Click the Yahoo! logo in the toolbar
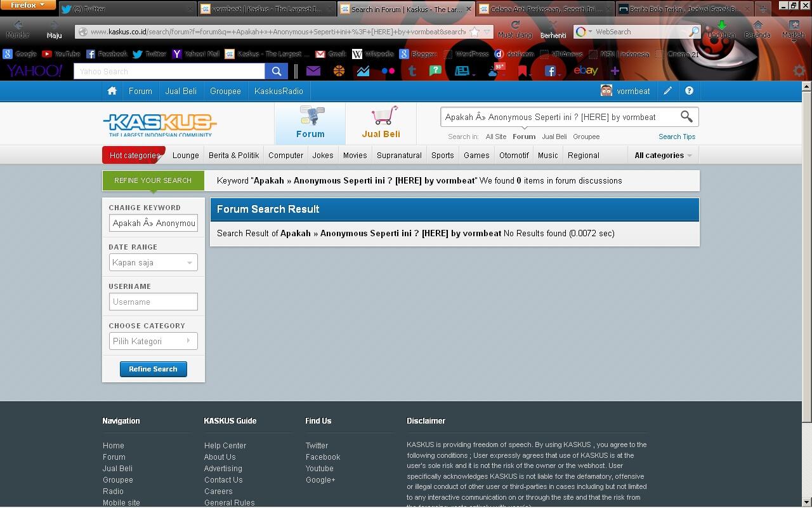 (x=35, y=71)
